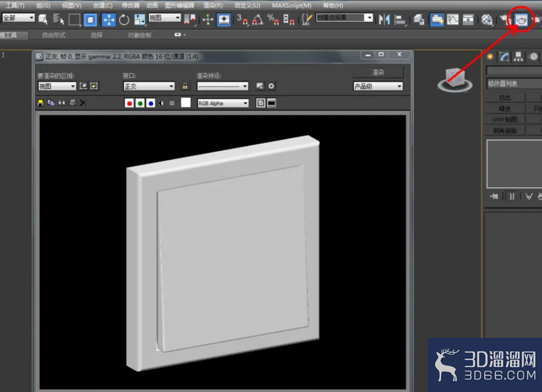Toggle Percent Snap

[x=273, y=19]
